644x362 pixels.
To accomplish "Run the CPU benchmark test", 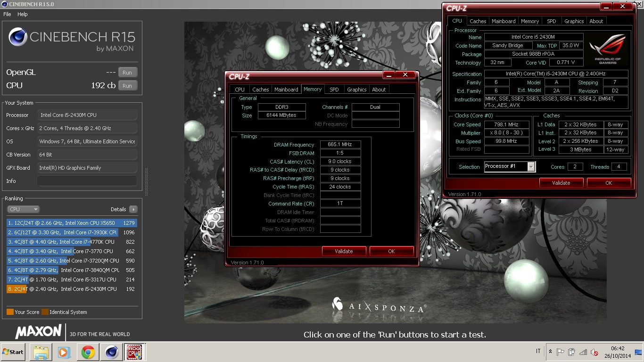I will 127,86.
